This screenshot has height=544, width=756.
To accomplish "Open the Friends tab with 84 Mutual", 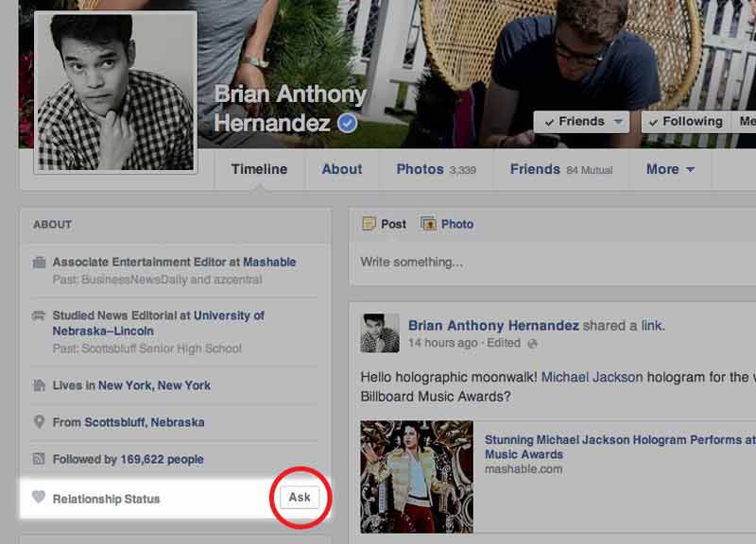I will click(x=560, y=169).
